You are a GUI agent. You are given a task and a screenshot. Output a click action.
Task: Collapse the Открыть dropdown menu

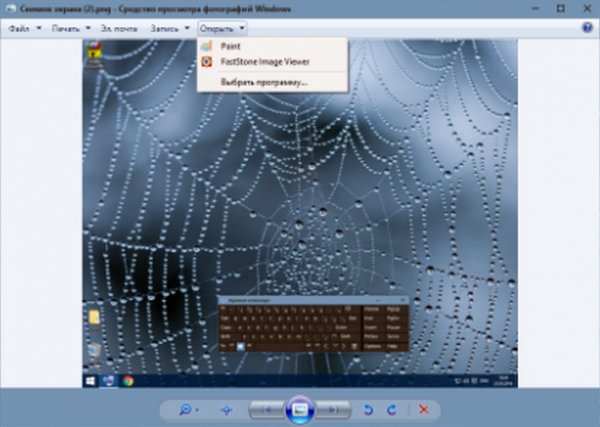(222, 28)
